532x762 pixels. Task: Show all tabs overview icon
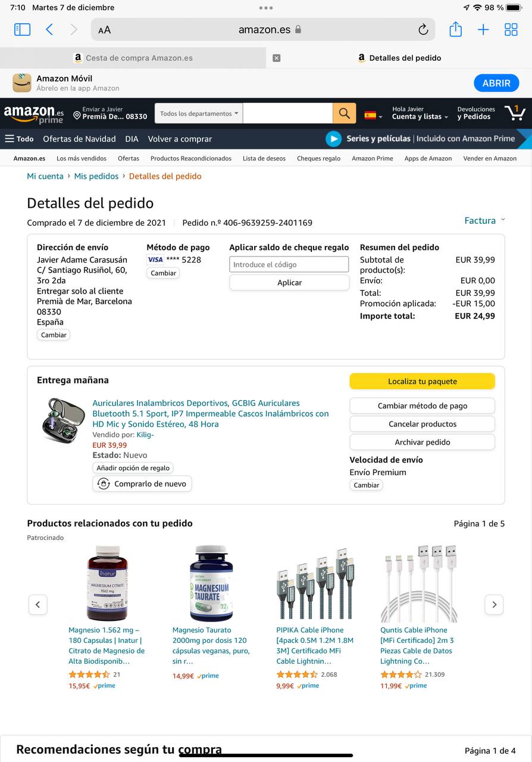click(511, 30)
